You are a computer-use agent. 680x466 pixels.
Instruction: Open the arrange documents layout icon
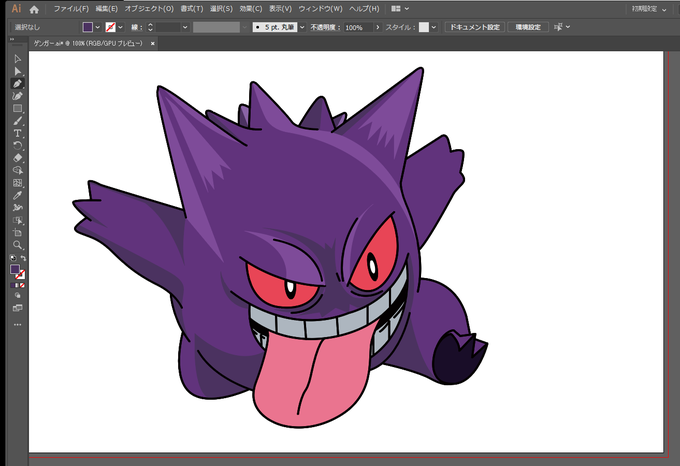396,9
